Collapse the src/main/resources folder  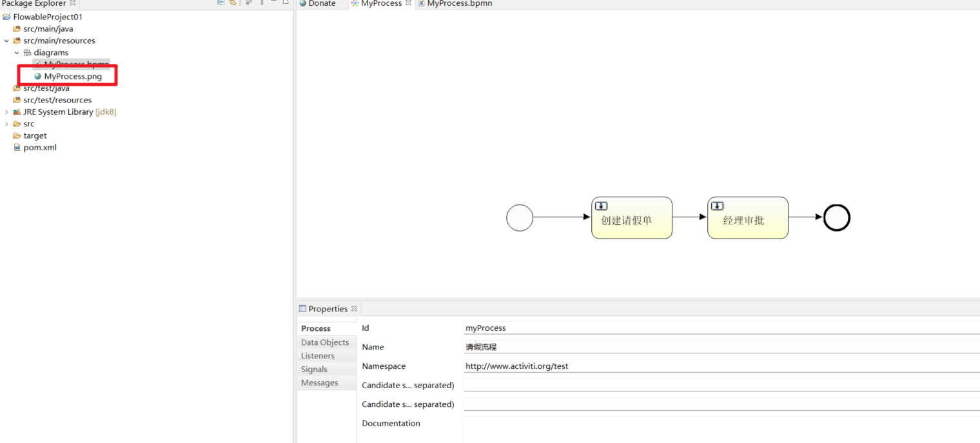(6, 40)
